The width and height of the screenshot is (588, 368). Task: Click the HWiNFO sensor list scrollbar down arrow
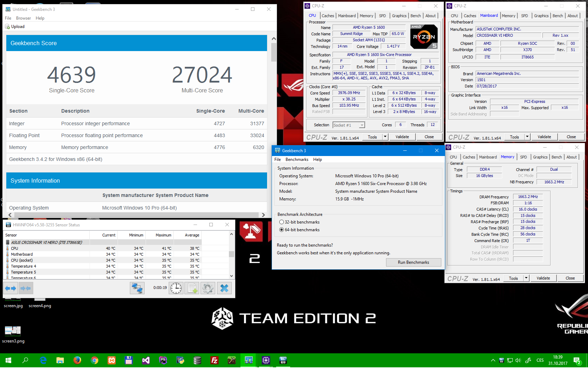click(x=231, y=276)
